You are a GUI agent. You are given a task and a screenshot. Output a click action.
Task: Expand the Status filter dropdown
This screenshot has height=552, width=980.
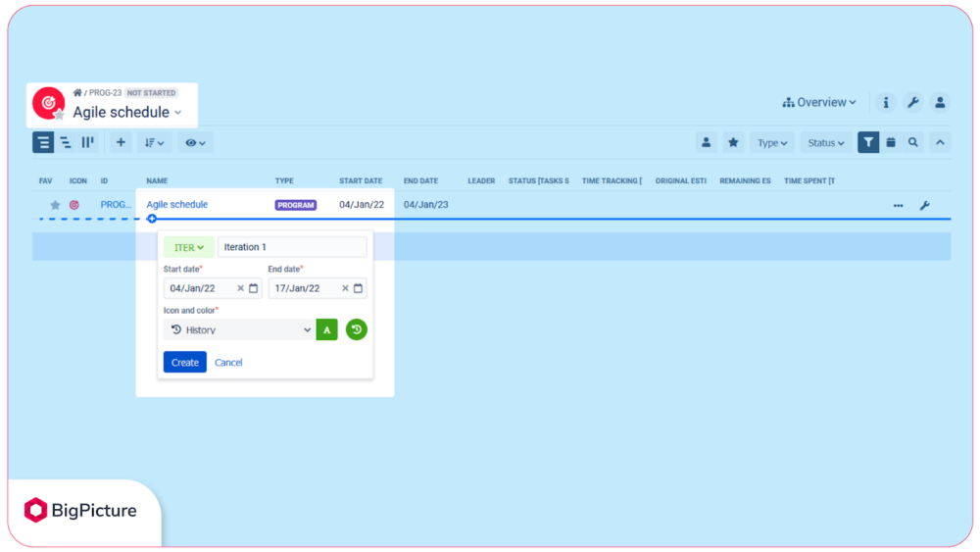825,142
